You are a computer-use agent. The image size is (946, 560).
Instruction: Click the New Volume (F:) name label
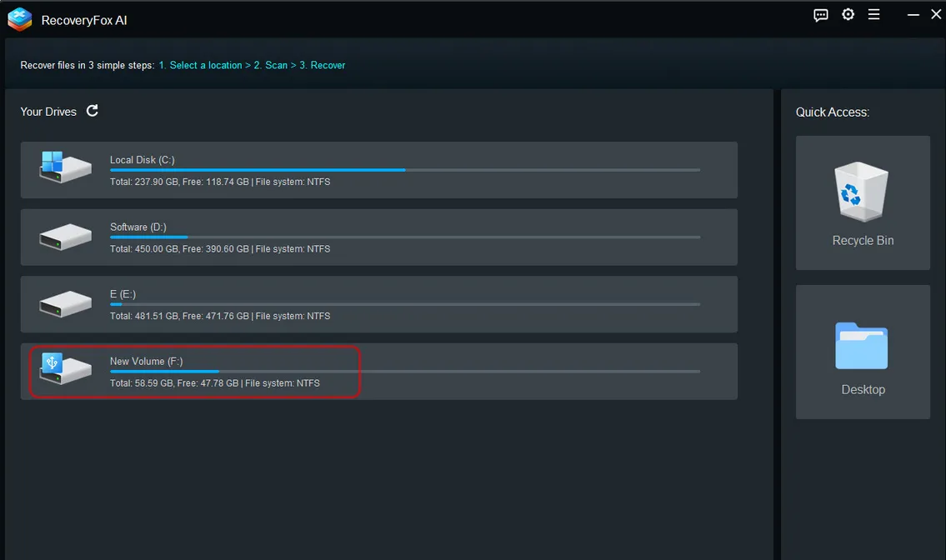(146, 361)
